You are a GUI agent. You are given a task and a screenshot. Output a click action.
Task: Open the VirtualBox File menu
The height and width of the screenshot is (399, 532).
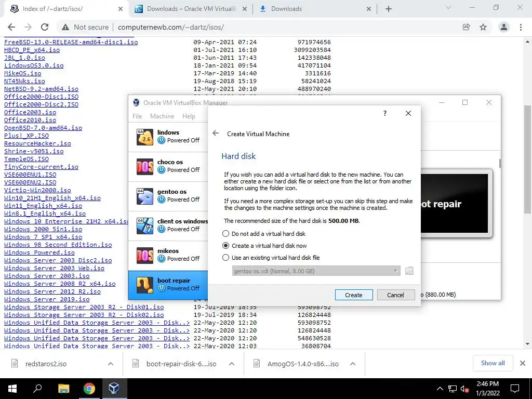point(137,116)
